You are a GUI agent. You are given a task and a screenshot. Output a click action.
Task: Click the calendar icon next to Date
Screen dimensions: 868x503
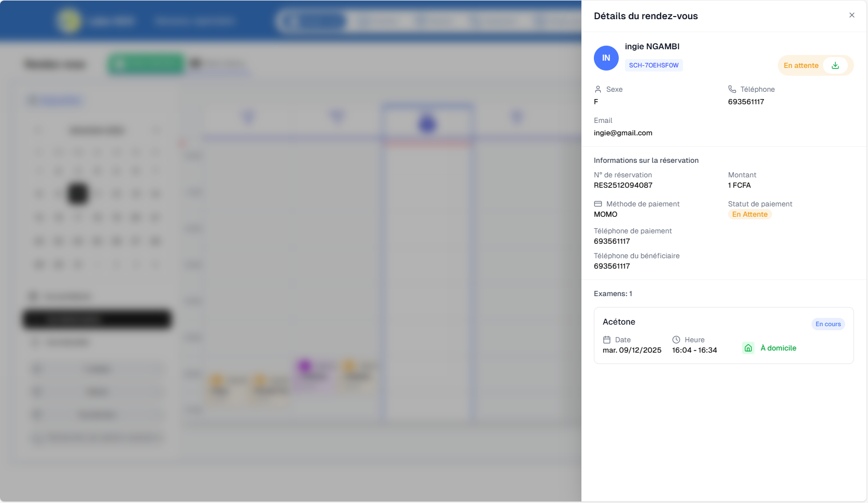click(607, 340)
